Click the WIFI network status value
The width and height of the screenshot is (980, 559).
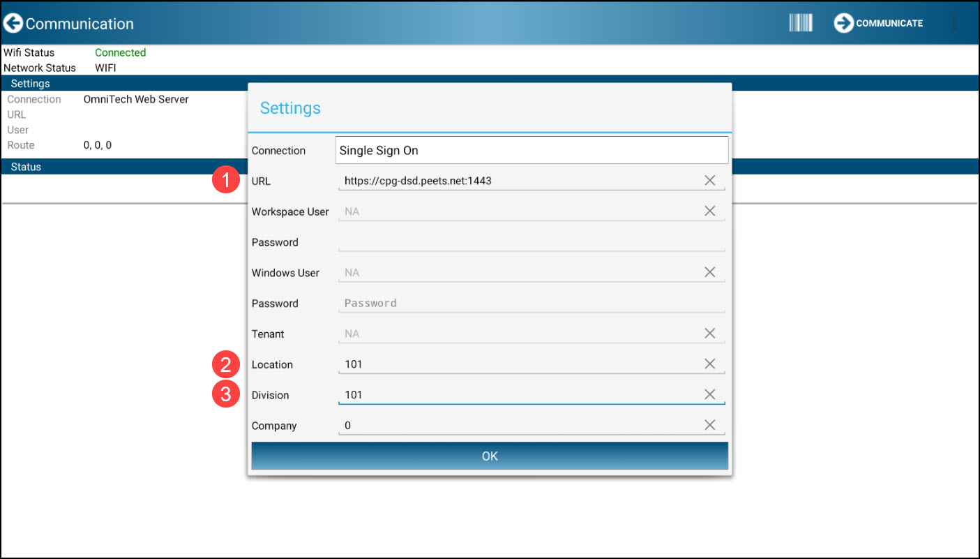click(105, 68)
